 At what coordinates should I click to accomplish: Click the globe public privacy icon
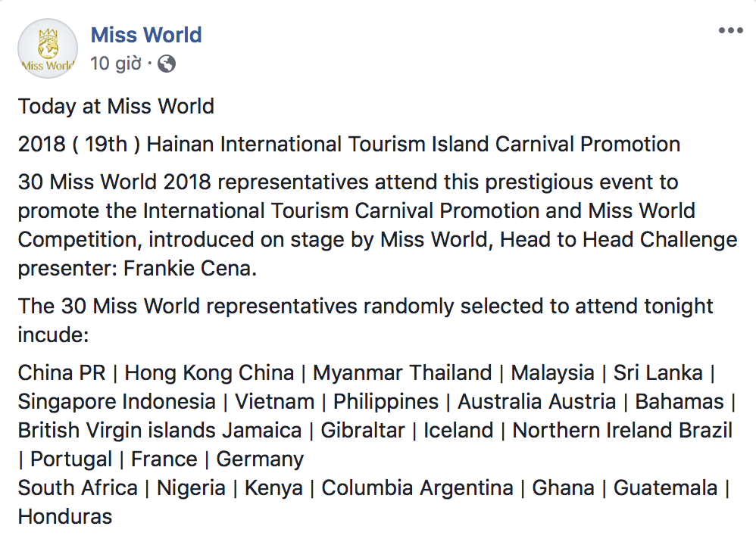[167, 64]
